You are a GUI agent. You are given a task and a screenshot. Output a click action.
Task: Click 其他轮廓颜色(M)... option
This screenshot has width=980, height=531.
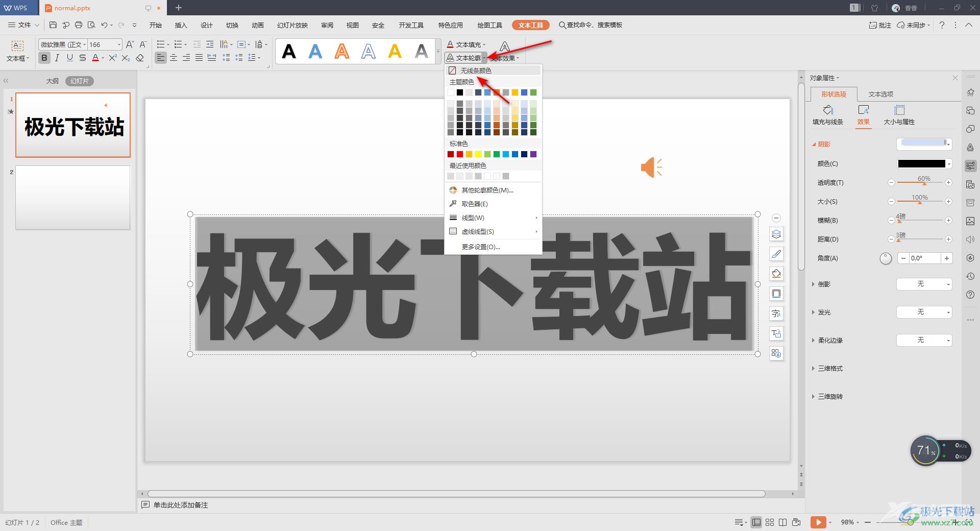tap(493, 190)
